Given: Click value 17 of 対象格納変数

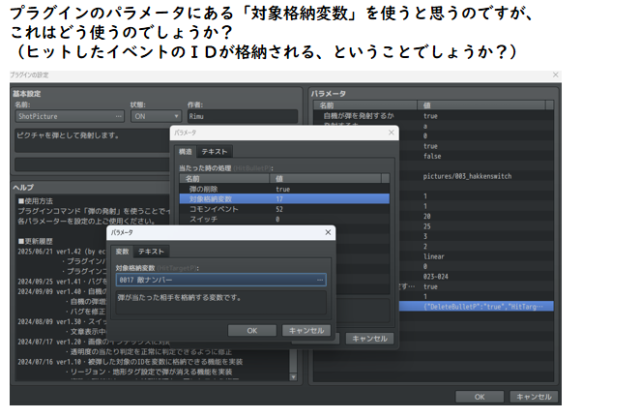Looking at the screenshot, I should tap(279, 199).
